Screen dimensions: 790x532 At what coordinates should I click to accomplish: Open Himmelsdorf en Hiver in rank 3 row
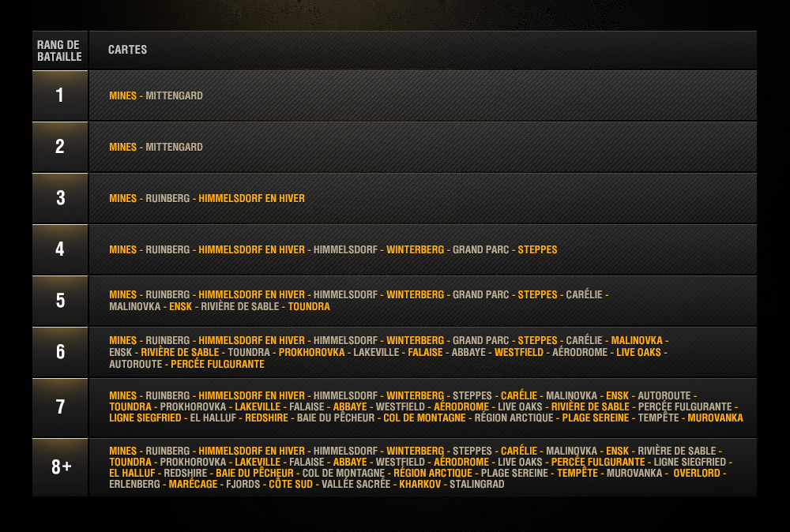pos(251,199)
